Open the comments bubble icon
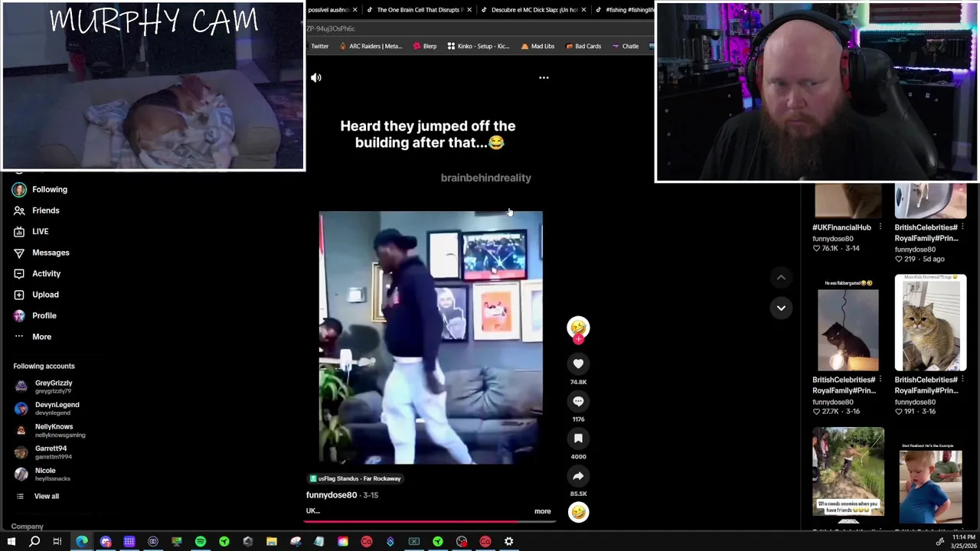The image size is (980, 551). [x=578, y=402]
